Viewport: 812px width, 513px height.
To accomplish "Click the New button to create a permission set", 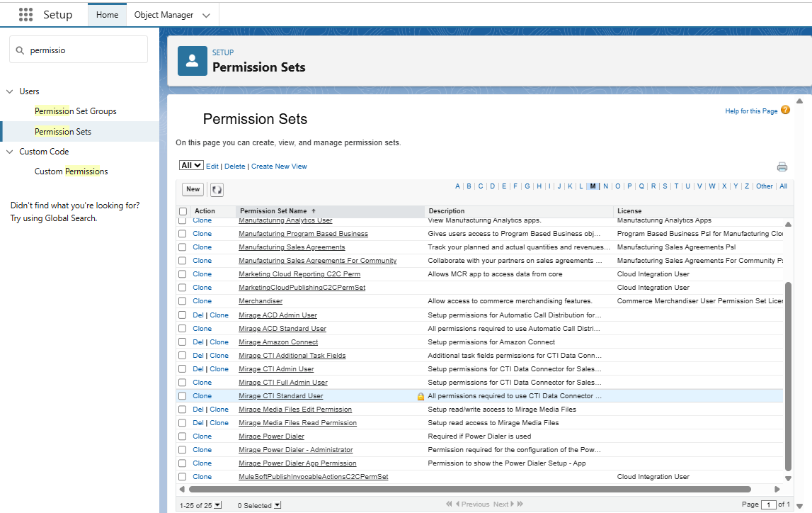I will (x=193, y=189).
